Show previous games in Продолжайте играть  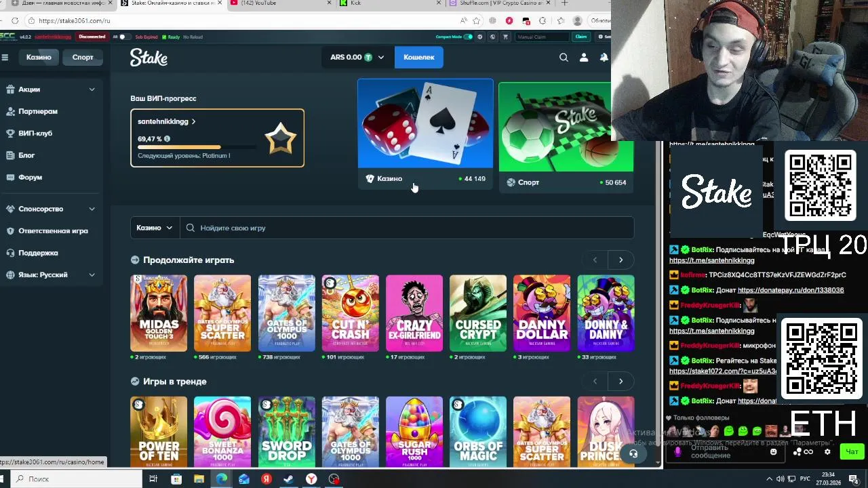tap(595, 260)
